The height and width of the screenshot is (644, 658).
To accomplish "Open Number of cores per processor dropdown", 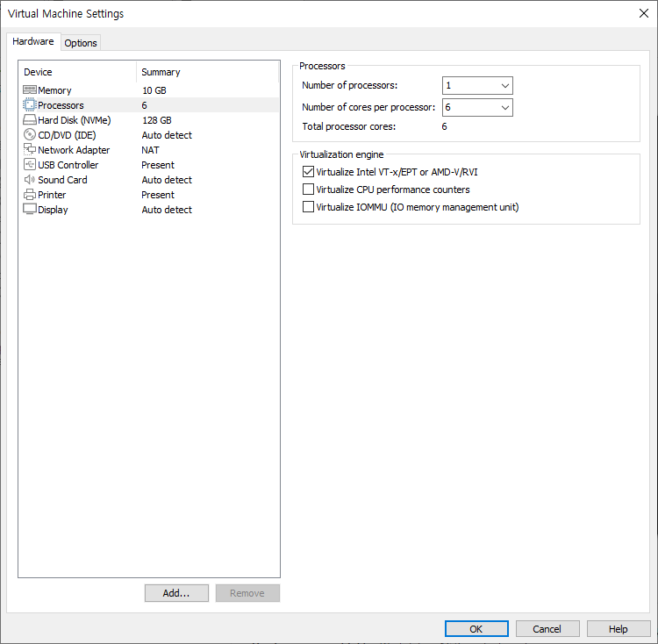I will (x=477, y=107).
